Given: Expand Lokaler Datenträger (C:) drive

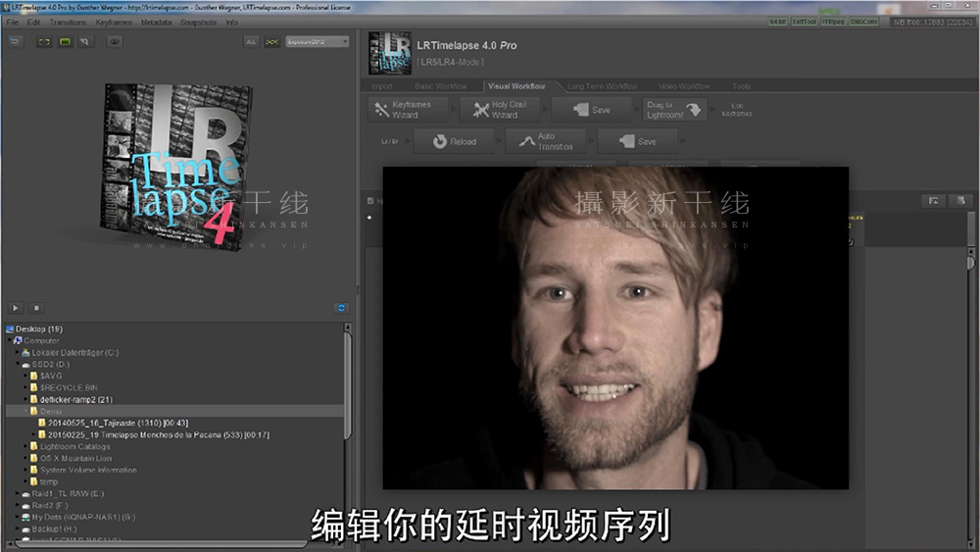Looking at the screenshot, I should pyautogui.click(x=18, y=353).
